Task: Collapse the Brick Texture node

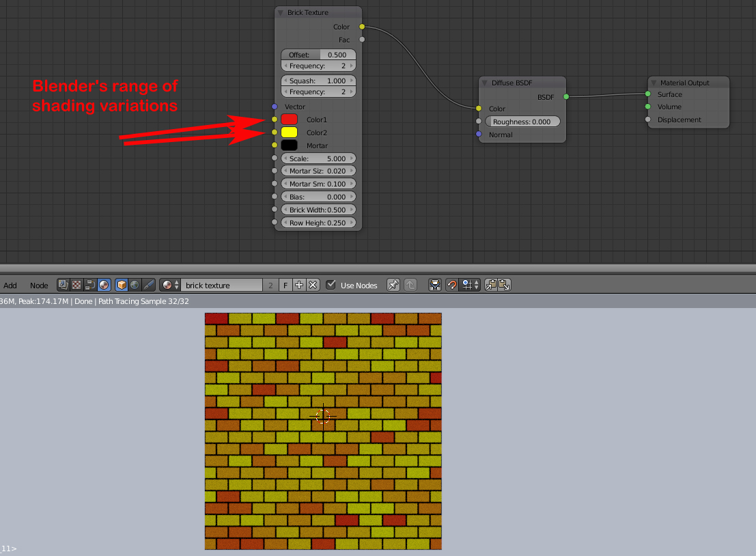Action: click(281, 12)
